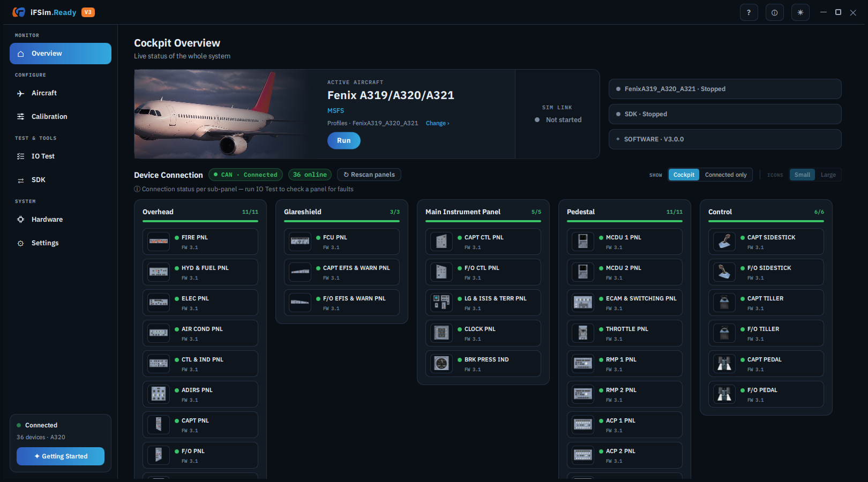Click the info circle icon in title bar
The image size is (868, 482).
pyautogui.click(x=774, y=12)
